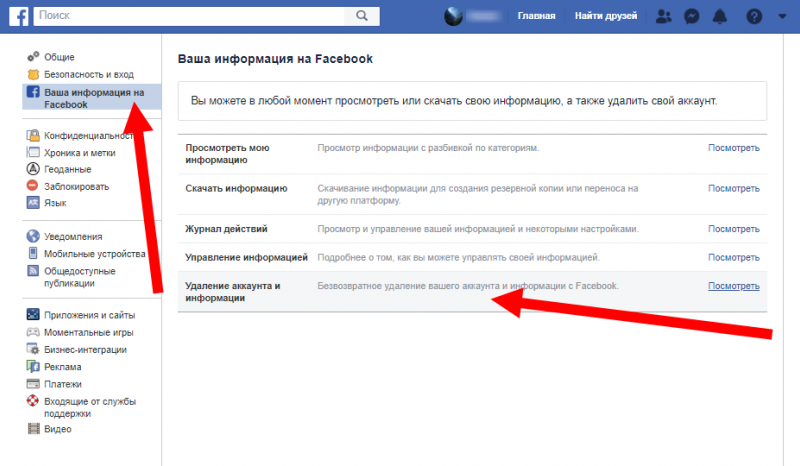Image resolution: width=800 pixels, height=466 pixels.
Task: Open the quick help question icon
Action: tap(754, 16)
